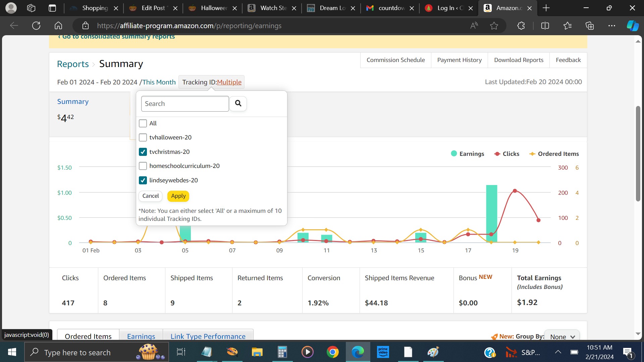
Task: Open the browser profile avatar
Action: click(x=11, y=8)
